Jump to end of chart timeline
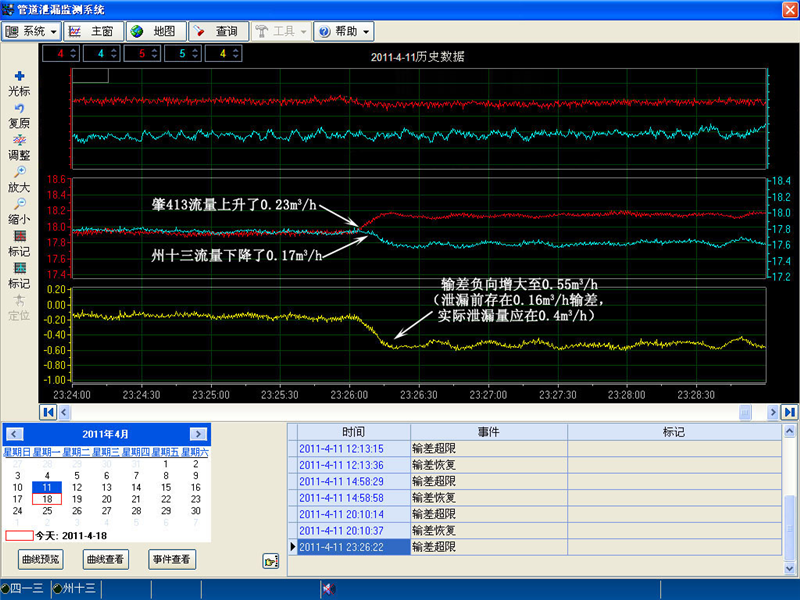This screenshot has height=600, width=800. tap(789, 412)
